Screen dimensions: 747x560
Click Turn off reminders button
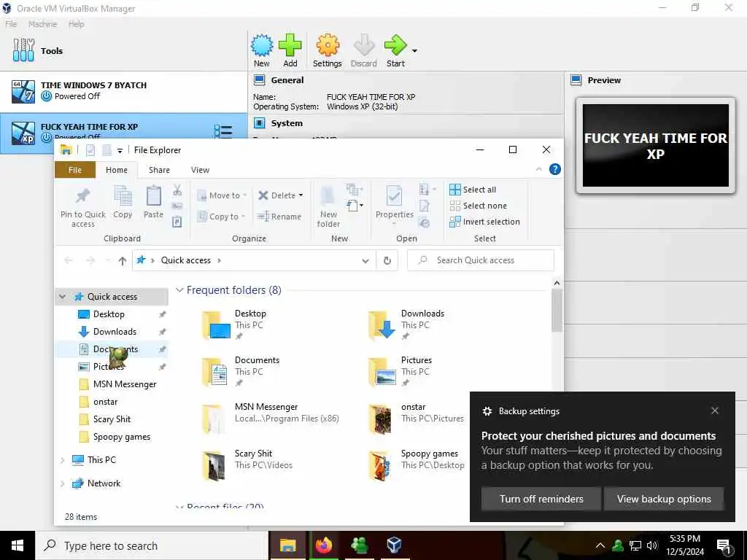(541, 499)
